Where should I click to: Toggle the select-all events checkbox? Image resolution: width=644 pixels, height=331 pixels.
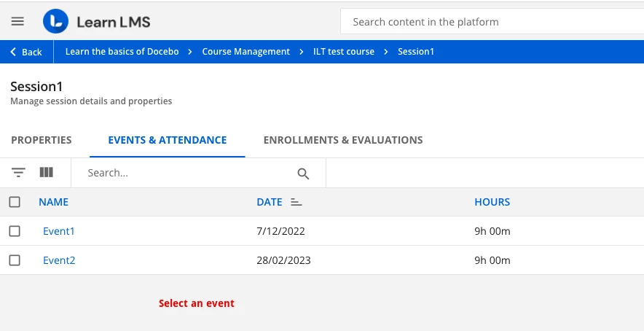[x=15, y=202]
